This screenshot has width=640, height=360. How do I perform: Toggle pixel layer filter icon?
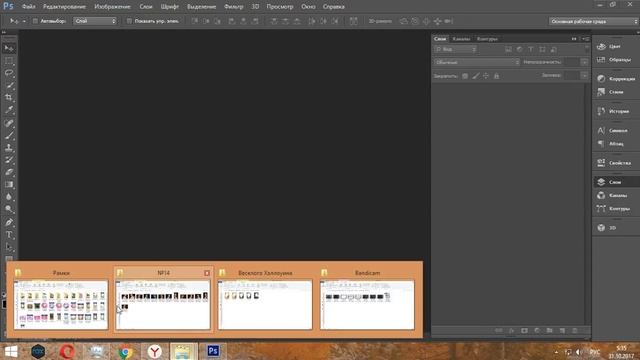click(x=508, y=49)
